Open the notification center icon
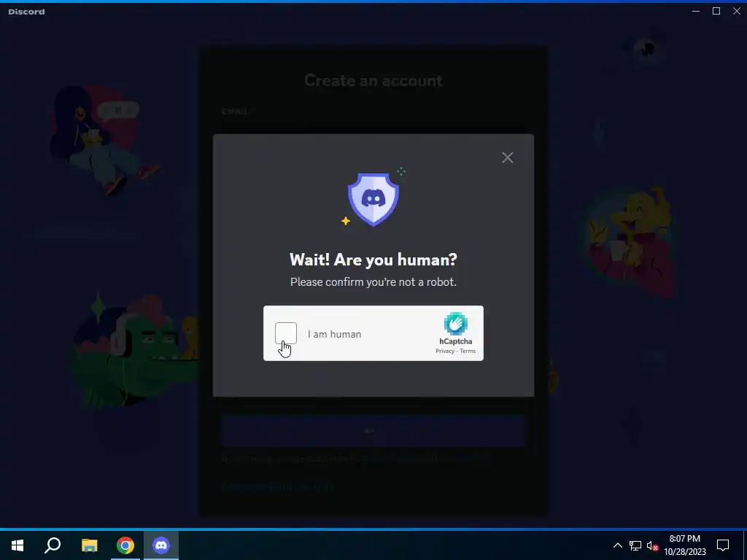747x560 pixels. pos(723,545)
